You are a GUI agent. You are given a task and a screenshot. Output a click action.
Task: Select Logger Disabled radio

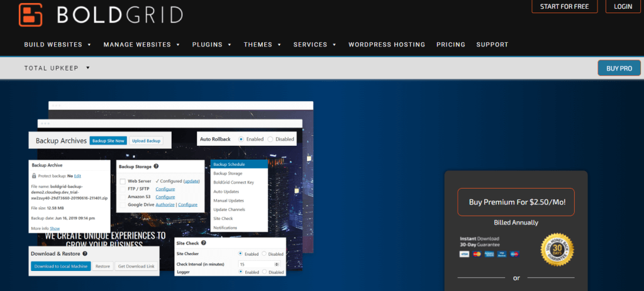pos(264,272)
